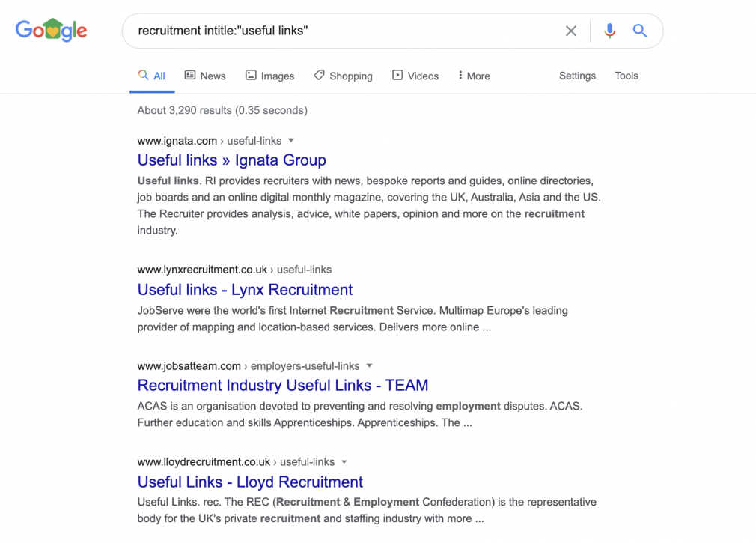Click the www.lloydrecruitment.co.uk › useful-links URL

coord(236,462)
